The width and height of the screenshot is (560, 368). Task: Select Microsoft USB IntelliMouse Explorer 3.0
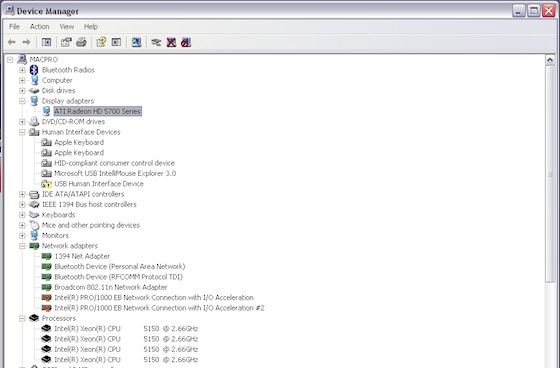pyautogui.click(x=115, y=174)
